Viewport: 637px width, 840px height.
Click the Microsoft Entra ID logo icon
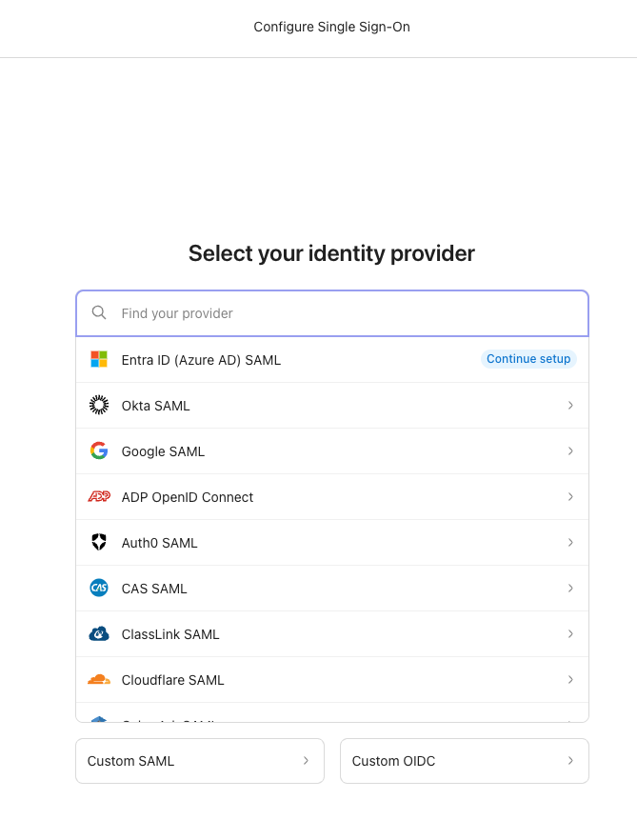[x=99, y=359]
